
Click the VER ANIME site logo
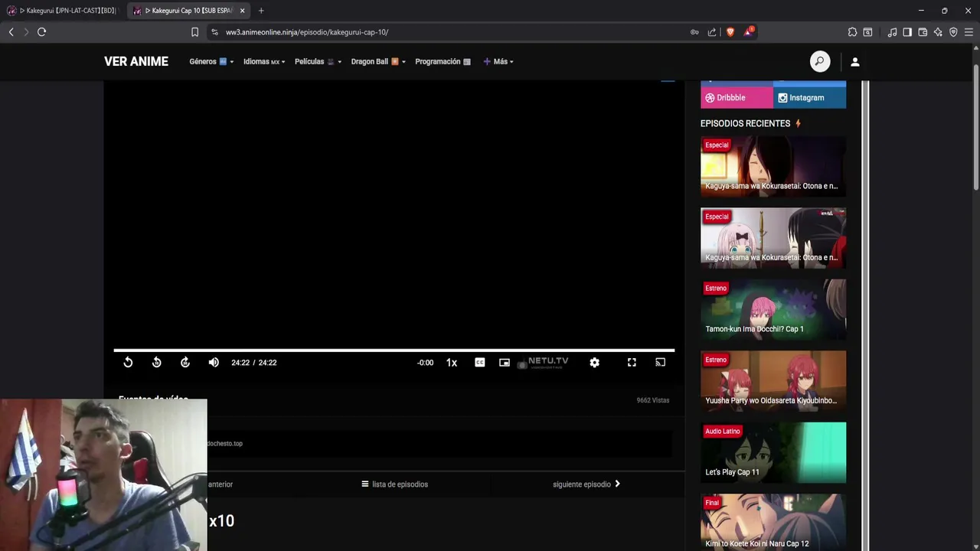(136, 61)
